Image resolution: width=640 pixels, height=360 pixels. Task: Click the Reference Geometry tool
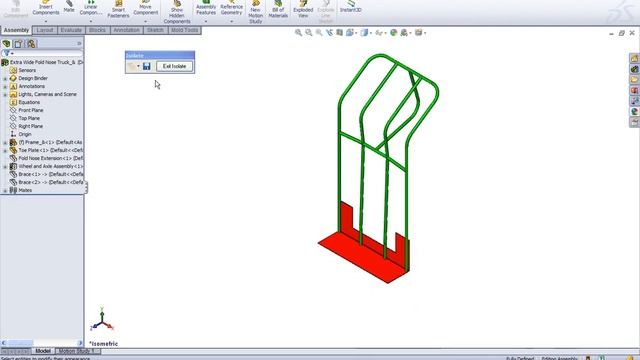click(x=231, y=8)
